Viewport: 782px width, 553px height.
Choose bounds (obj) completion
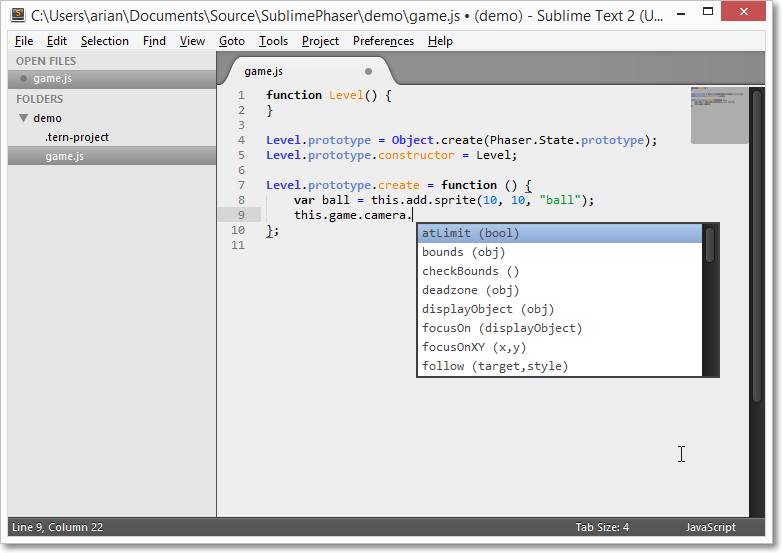coord(560,252)
